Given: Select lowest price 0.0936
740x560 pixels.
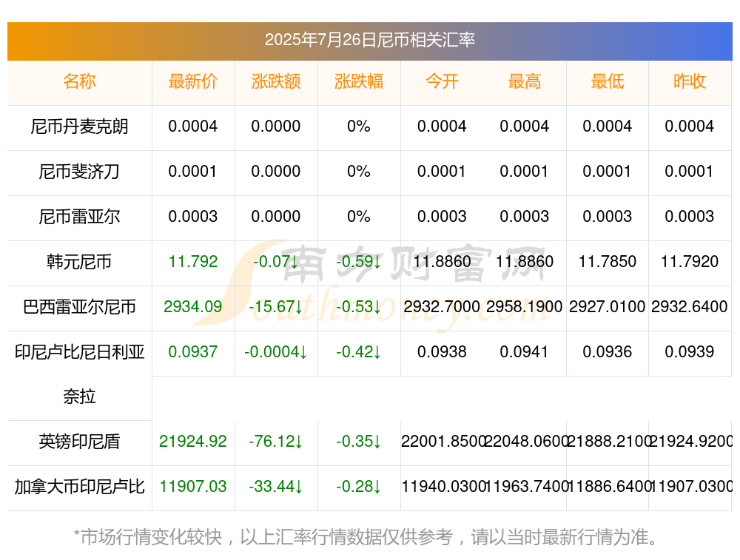Looking at the screenshot, I should pyautogui.click(x=608, y=352).
